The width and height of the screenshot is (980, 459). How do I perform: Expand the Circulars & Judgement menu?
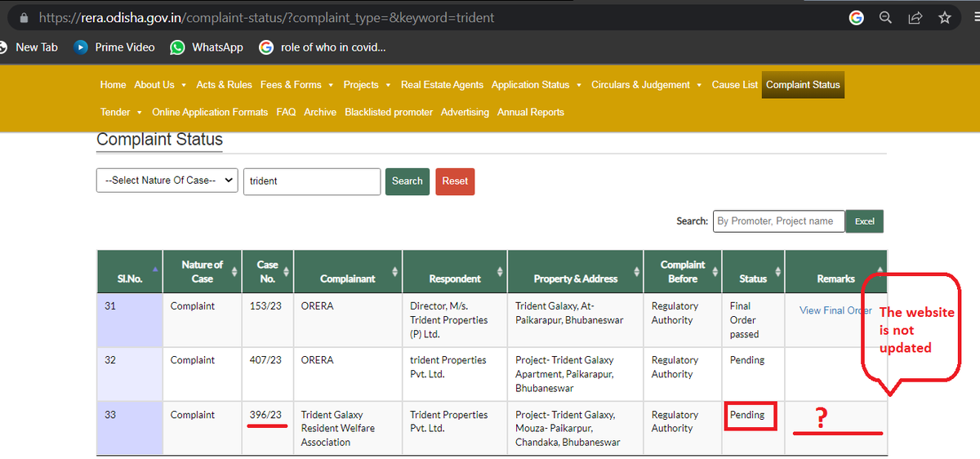[647, 85]
